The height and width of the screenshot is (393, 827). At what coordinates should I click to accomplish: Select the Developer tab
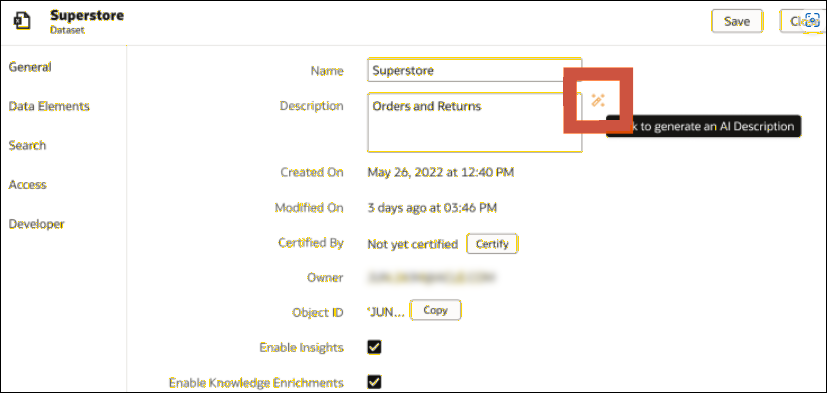(x=36, y=224)
